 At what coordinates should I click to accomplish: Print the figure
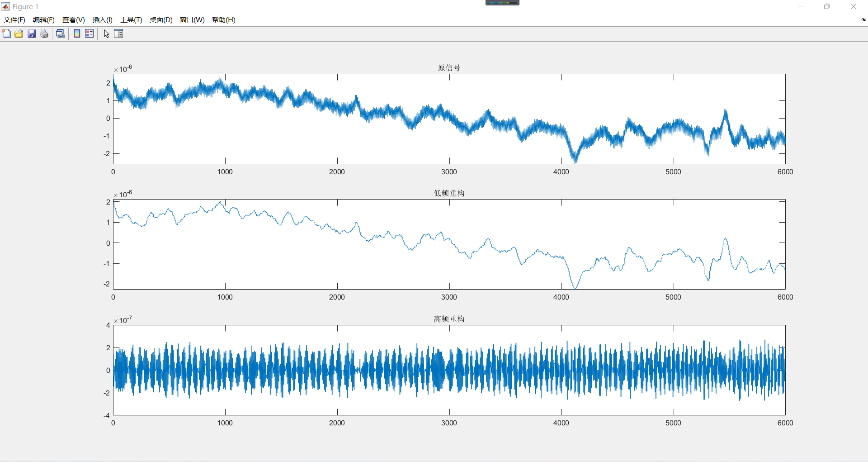click(44, 33)
